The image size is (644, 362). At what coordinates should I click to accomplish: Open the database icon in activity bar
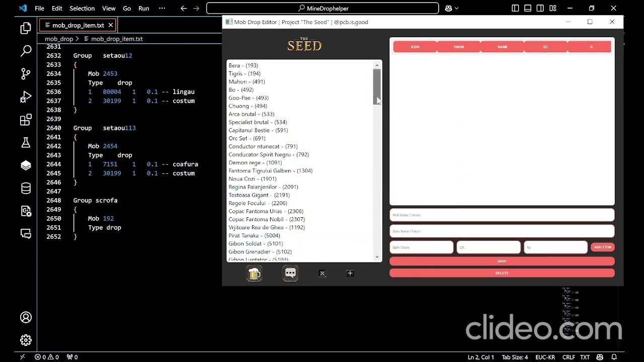tap(26, 189)
